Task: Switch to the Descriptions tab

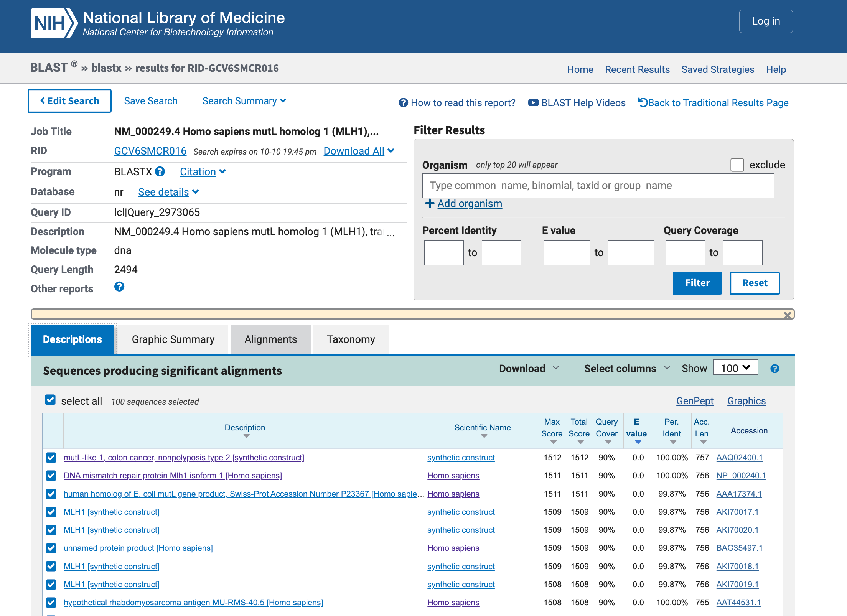Action: pos(73,339)
